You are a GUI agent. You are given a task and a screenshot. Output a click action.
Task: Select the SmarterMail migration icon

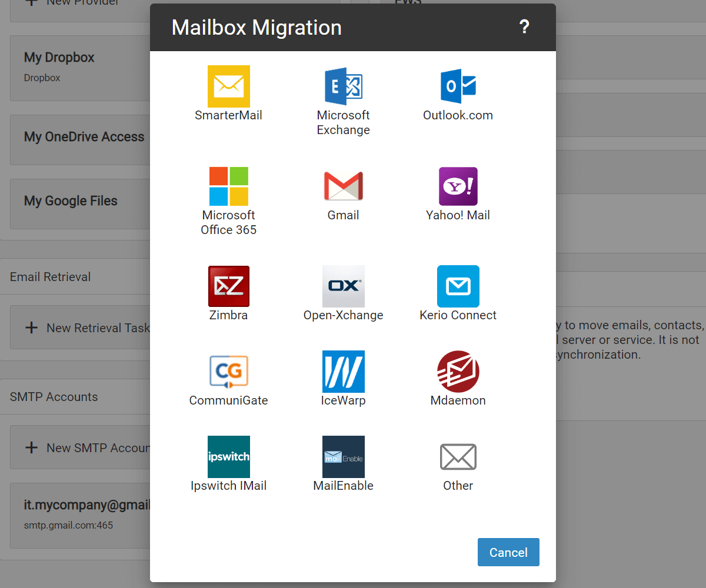click(229, 86)
